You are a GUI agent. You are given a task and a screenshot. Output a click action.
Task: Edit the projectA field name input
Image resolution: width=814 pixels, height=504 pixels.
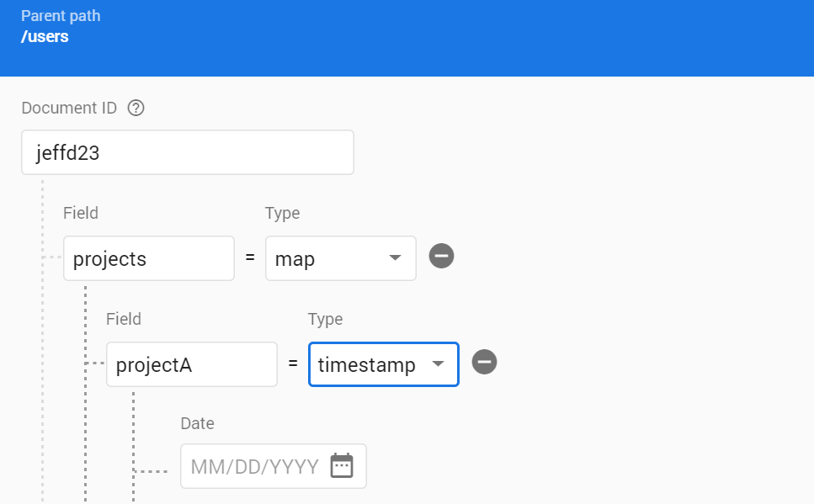coord(191,364)
